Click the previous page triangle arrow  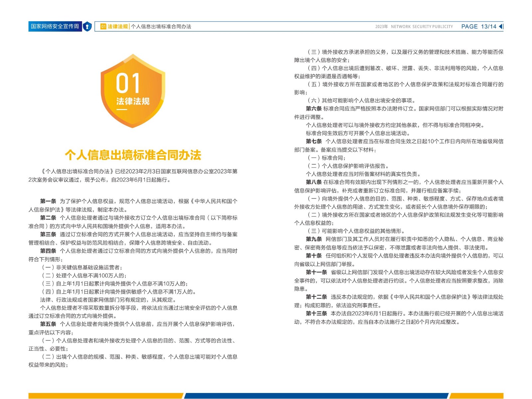tap(501, 27)
